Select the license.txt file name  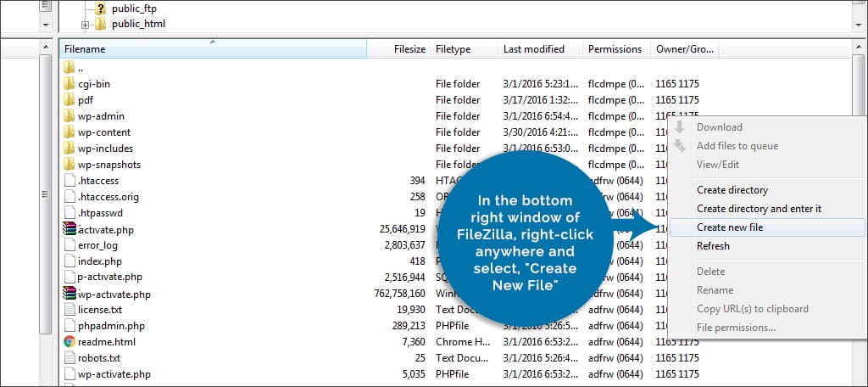[100, 310]
